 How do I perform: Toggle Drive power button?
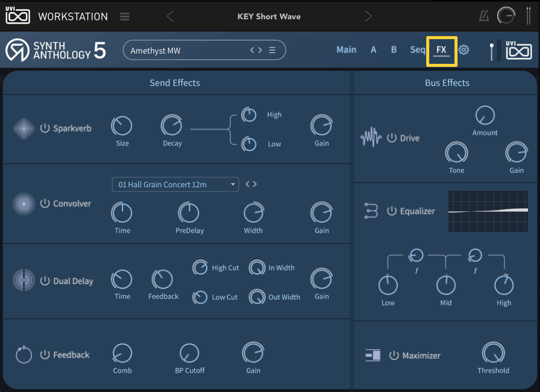392,138
